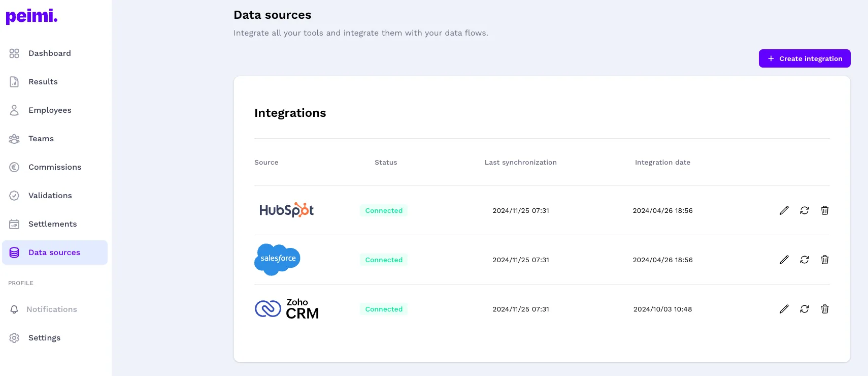868x376 pixels.
Task: Click the 'Integrate all your tools' description
Action: click(x=361, y=33)
